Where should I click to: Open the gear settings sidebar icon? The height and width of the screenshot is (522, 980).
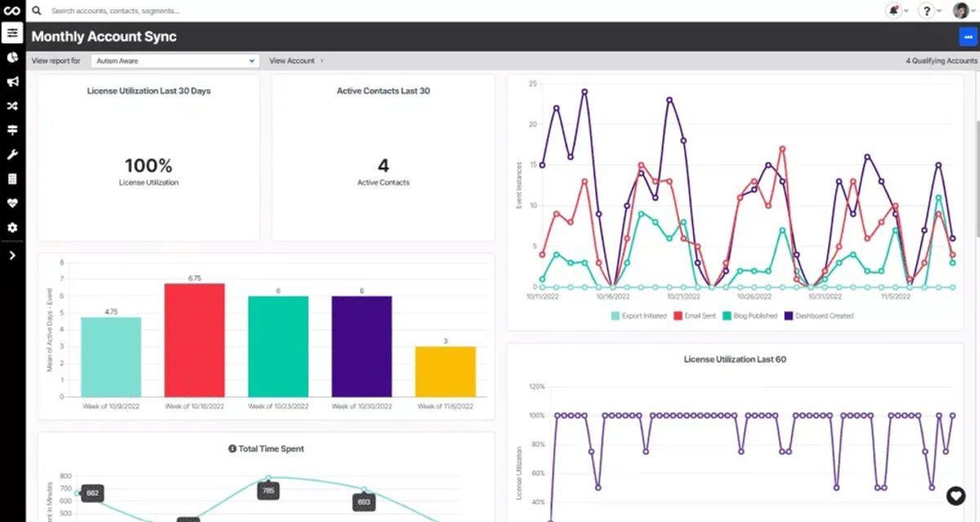click(x=12, y=228)
